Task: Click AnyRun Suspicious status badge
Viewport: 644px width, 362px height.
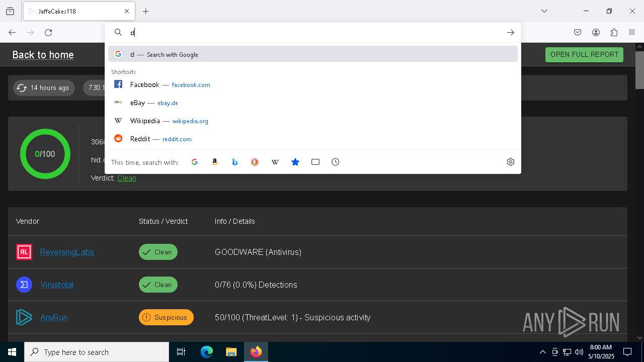Action: [166, 317]
